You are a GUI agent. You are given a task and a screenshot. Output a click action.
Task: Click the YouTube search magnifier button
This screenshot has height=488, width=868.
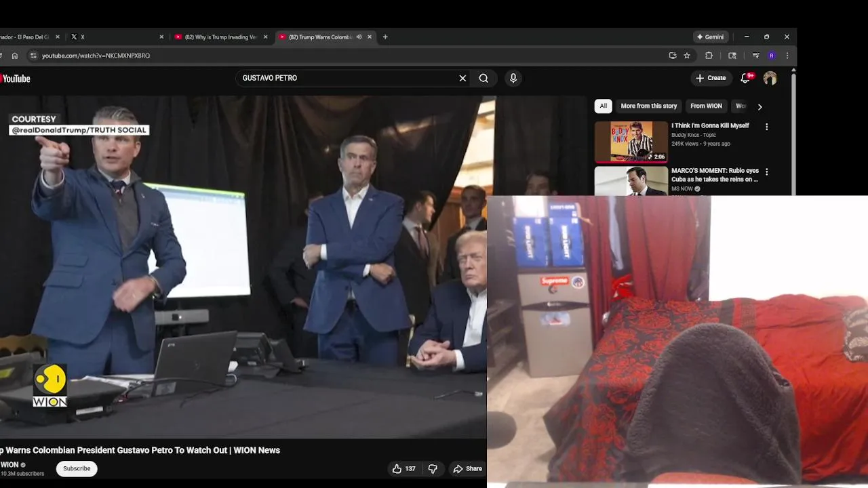point(484,78)
